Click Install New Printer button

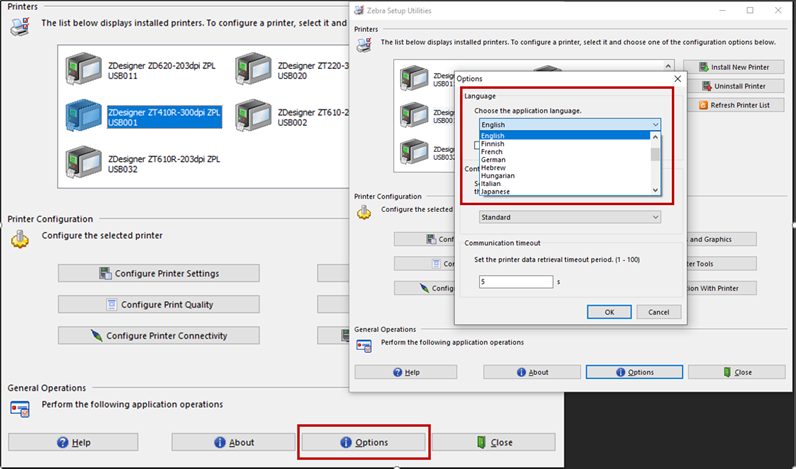(734, 67)
